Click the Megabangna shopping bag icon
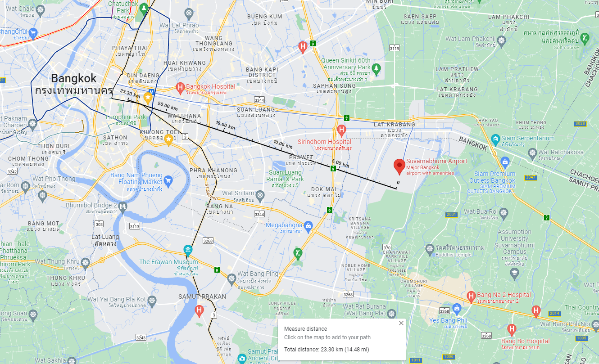 pyautogui.click(x=309, y=225)
